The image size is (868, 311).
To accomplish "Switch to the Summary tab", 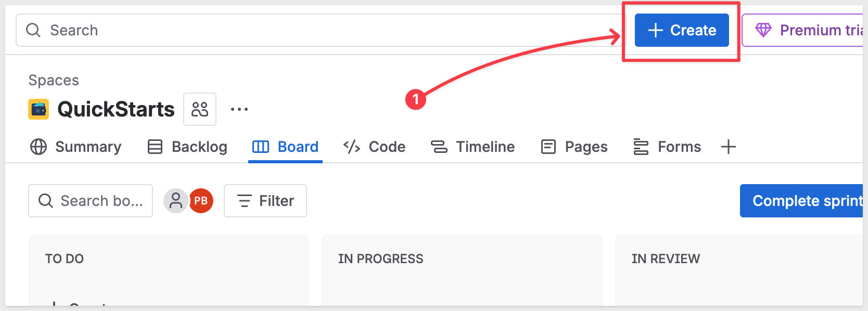I will pyautogui.click(x=75, y=147).
